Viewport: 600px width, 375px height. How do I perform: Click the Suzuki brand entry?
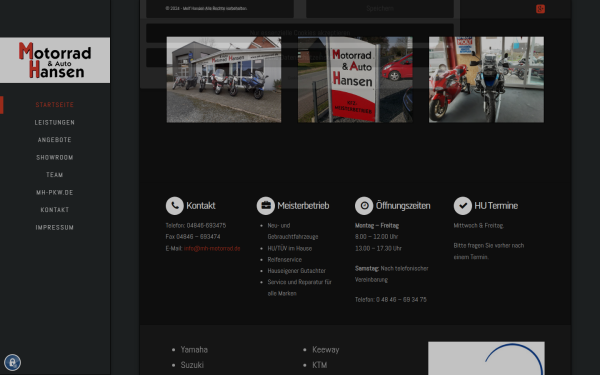coord(192,365)
